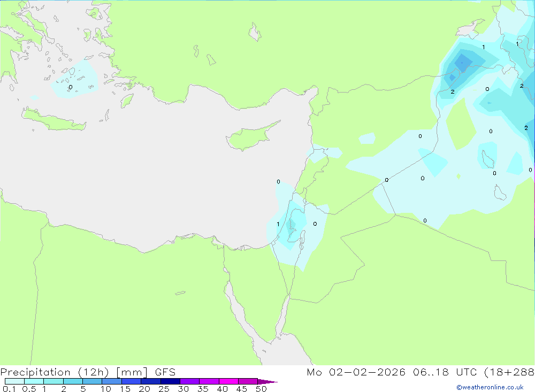Click the legend tick label '0.1'

pyautogui.click(x=9, y=389)
